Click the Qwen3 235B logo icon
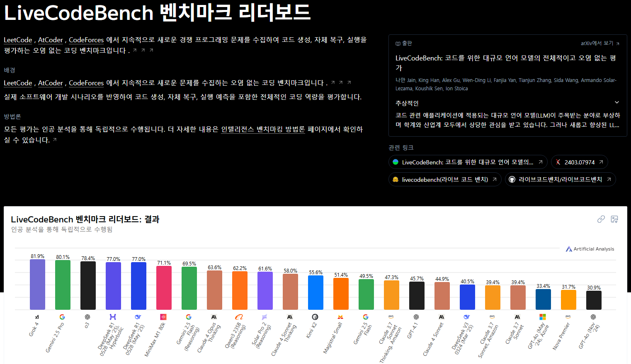Viewport: 631px width, 364px height. [239, 317]
